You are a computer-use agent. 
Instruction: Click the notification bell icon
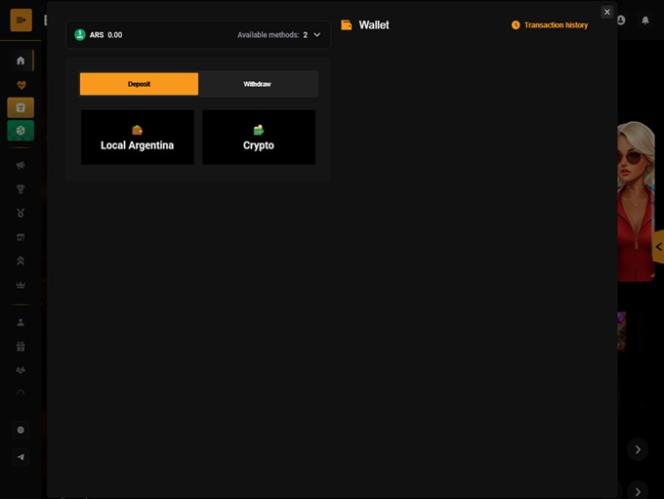[x=645, y=20]
